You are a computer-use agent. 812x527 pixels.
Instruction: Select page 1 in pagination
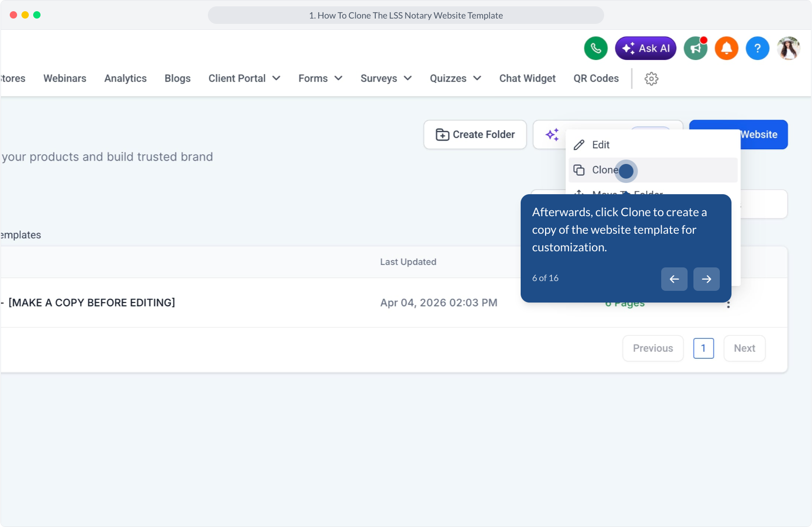(704, 348)
